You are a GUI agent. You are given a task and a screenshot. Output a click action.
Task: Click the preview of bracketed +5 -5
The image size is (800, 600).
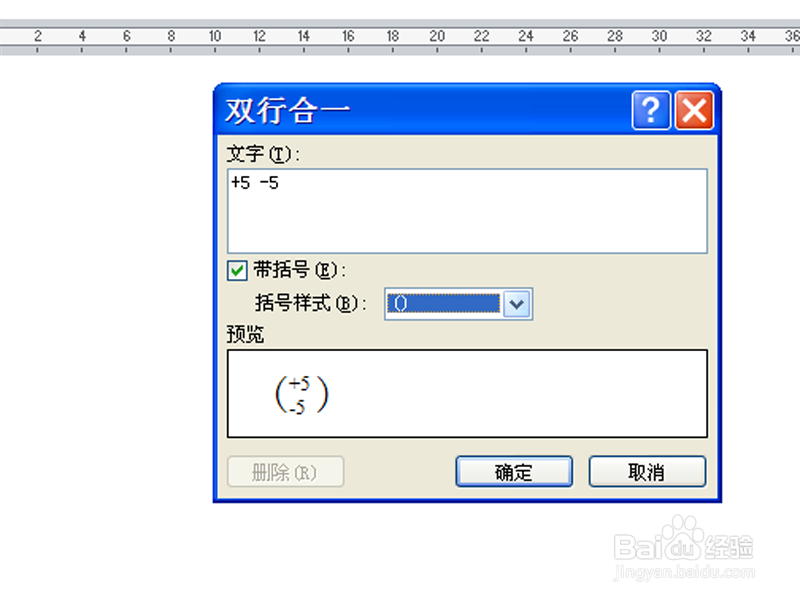click(301, 394)
